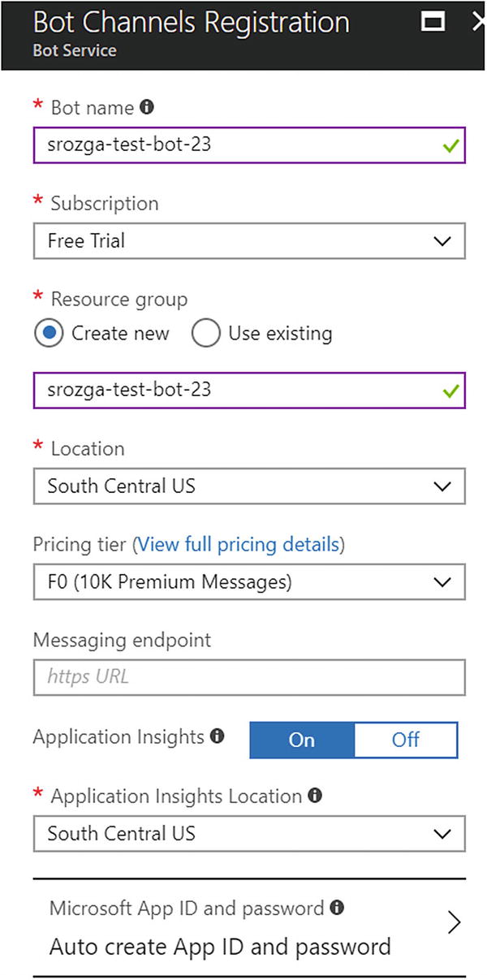Maximize the Bot Channels Registration blade
The width and height of the screenshot is (487, 980).
[x=432, y=21]
